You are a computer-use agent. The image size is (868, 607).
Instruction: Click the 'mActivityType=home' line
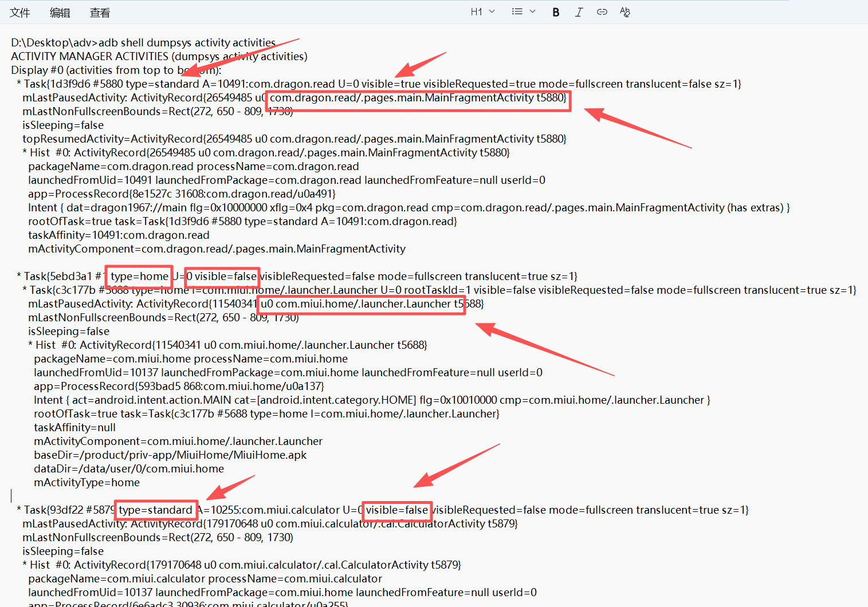[87, 483]
